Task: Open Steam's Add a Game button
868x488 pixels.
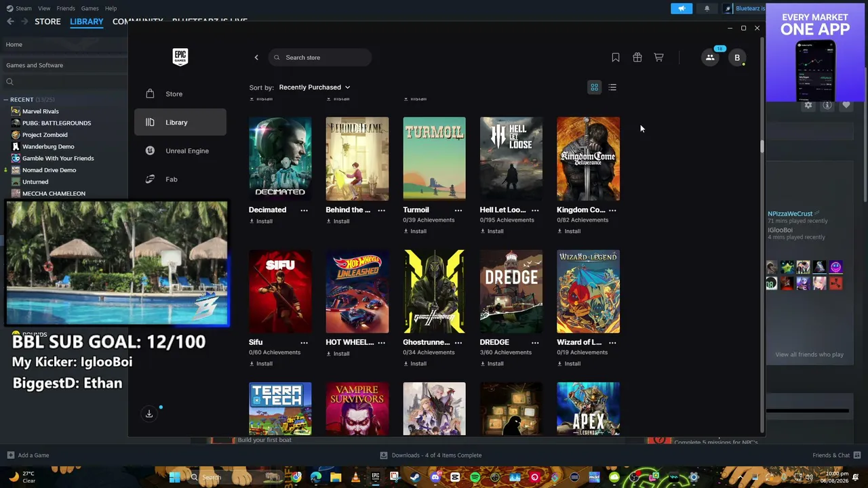Action: (28, 455)
